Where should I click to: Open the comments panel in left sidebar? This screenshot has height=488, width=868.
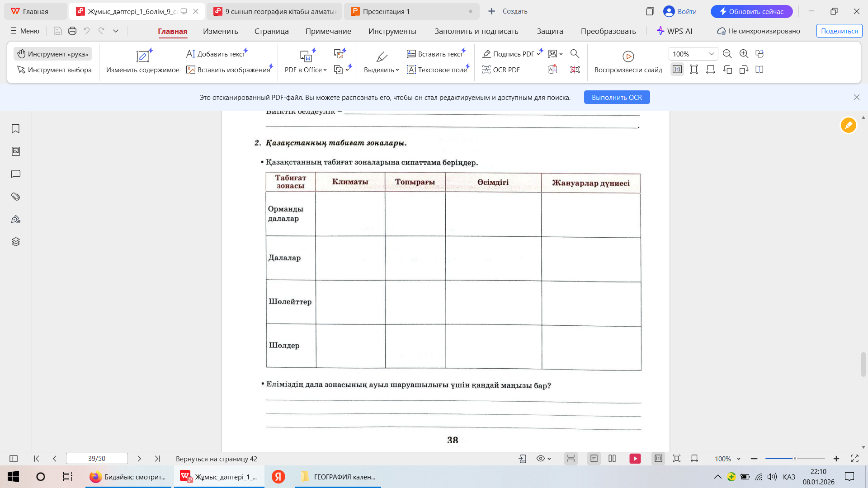coord(15,174)
